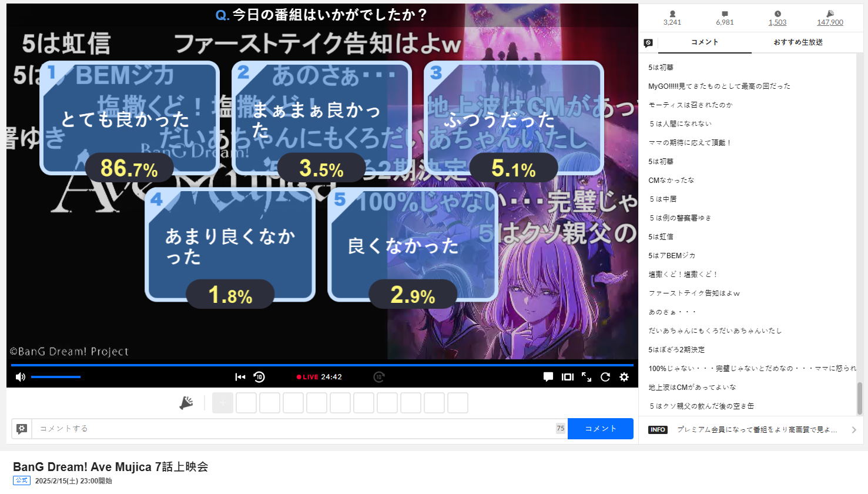
Task: Switch to the コメント tab
Action: point(705,42)
